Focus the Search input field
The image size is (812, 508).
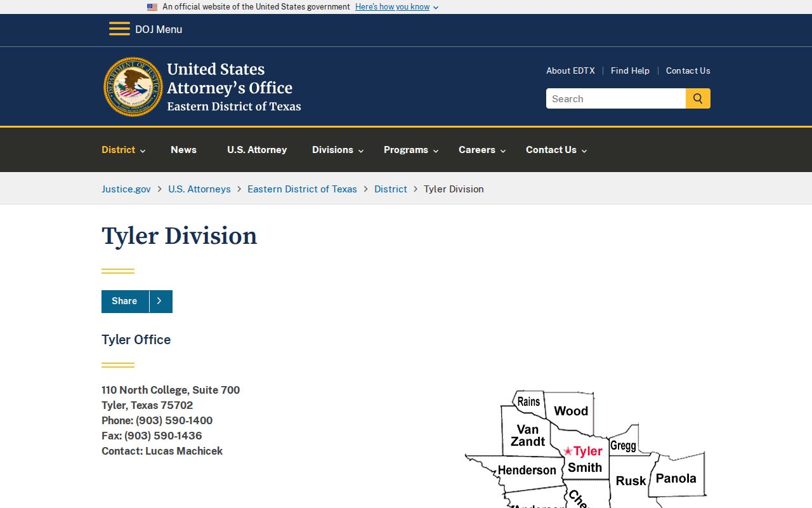(x=616, y=98)
